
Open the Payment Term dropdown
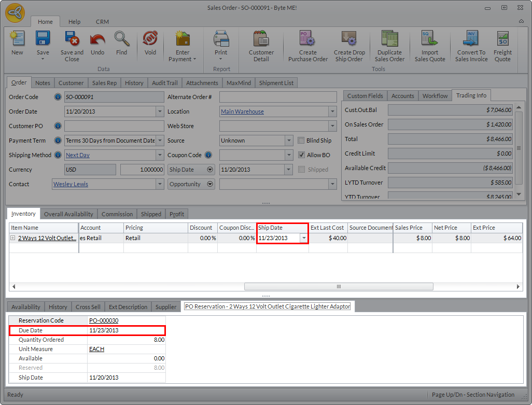(160, 141)
